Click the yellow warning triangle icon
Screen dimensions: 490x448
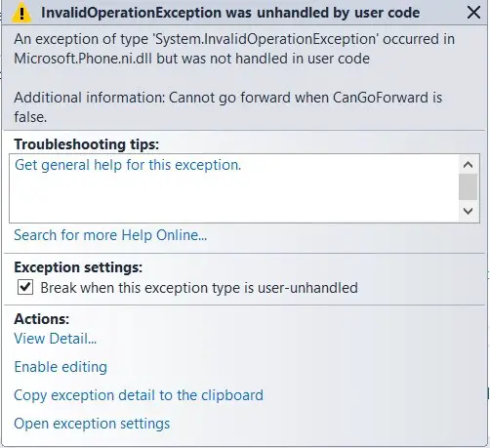[x=21, y=14]
